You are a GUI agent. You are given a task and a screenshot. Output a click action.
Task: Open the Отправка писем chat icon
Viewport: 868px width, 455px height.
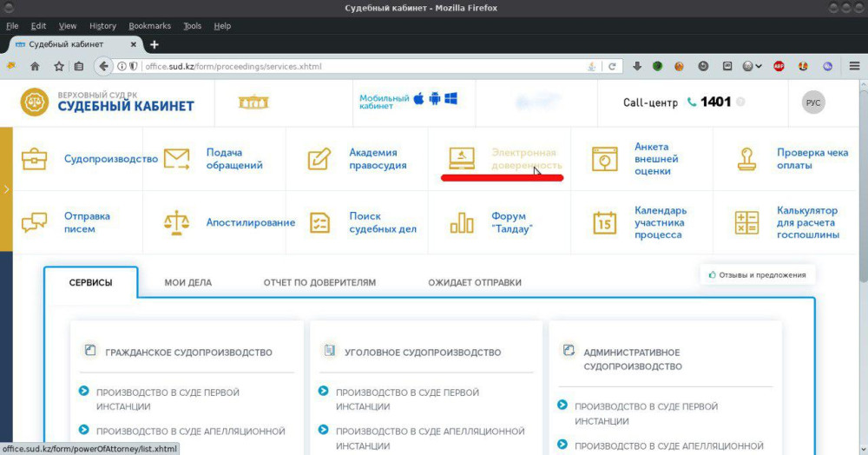(36, 222)
